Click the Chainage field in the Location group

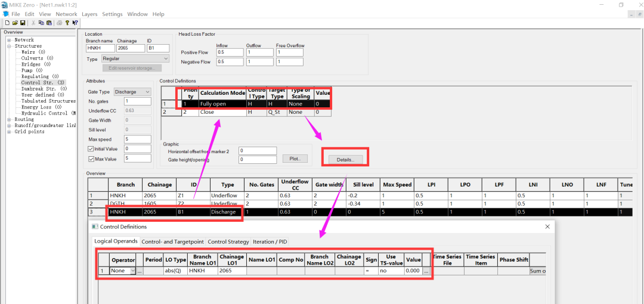click(131, 48)
